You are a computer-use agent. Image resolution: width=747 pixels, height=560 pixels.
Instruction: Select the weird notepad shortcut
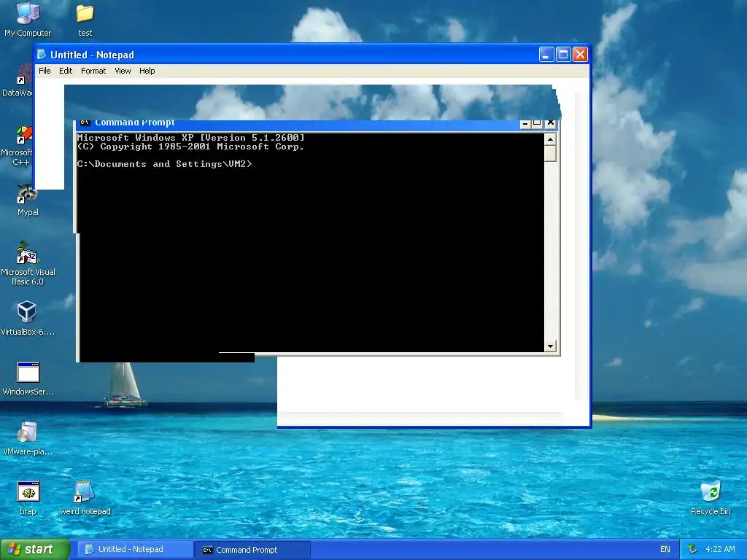(85, 498)
